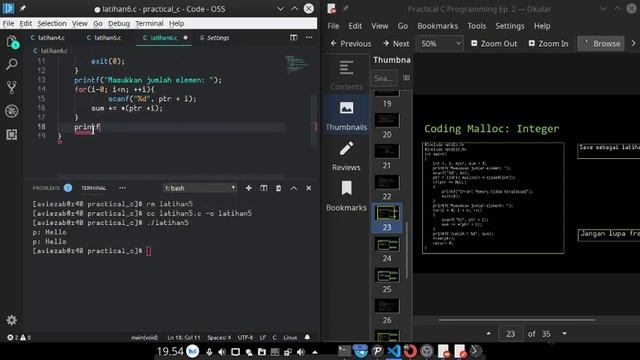This screenshot has height=360, width=640.
Task: Open Bookmarks menu in Okular
Action: [437, 26]
